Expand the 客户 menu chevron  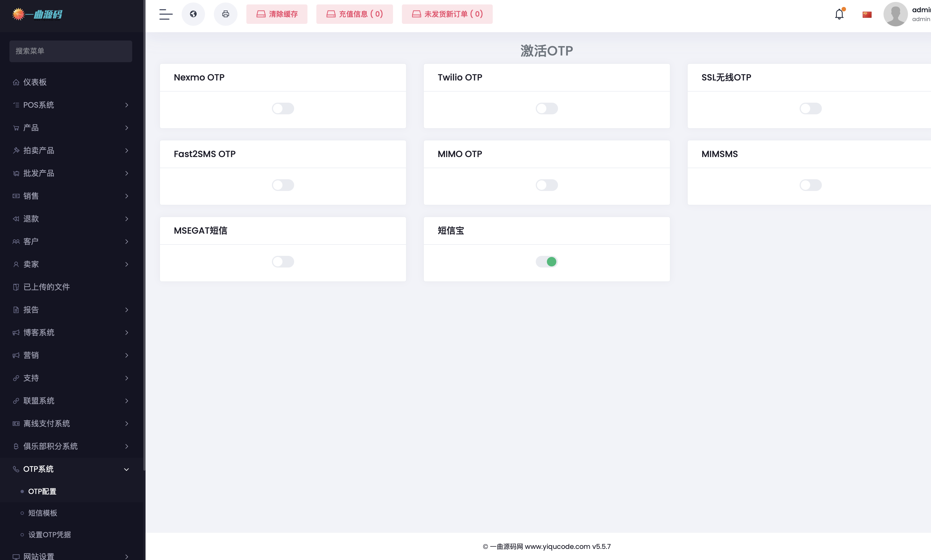coord(127,241)
